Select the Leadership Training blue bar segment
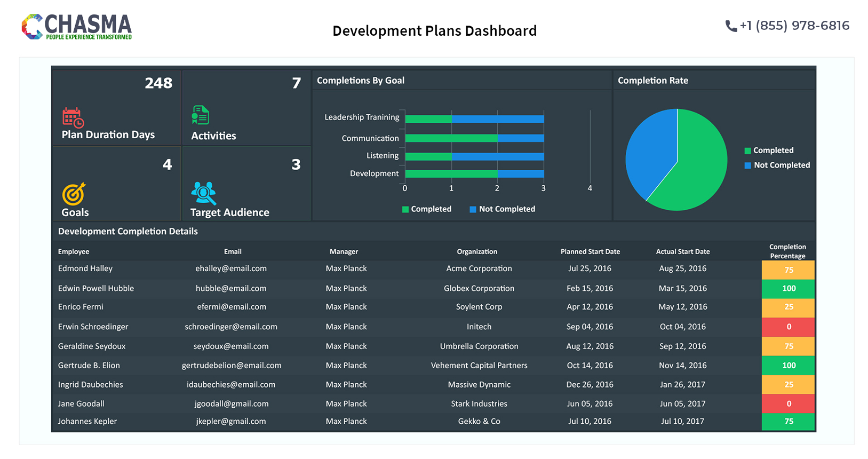 pyautogui.click(x=498, y=120)
